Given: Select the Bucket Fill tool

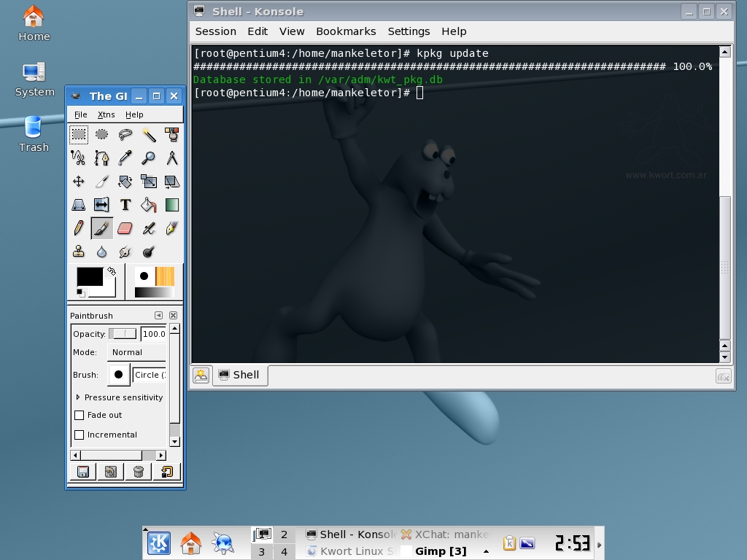Looking at the screenshot, I should tap(149, 205).
